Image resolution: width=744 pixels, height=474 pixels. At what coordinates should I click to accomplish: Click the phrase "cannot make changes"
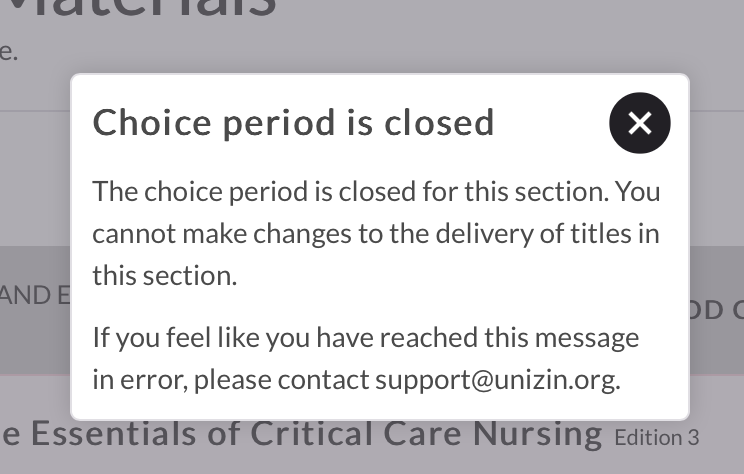(222, 234)
